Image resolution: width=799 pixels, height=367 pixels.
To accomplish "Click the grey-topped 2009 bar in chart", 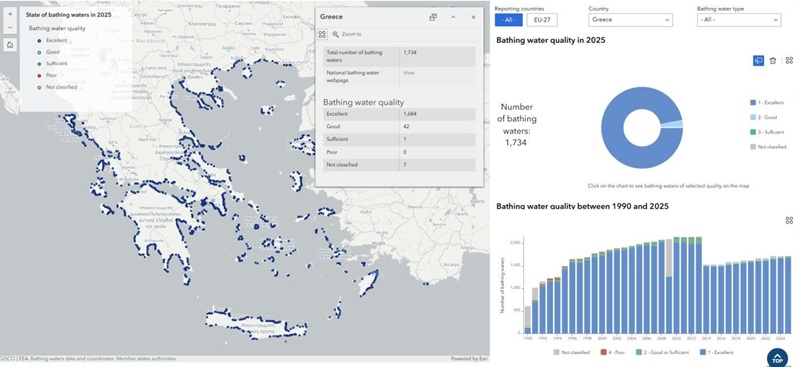I will (x=669, y=286).
